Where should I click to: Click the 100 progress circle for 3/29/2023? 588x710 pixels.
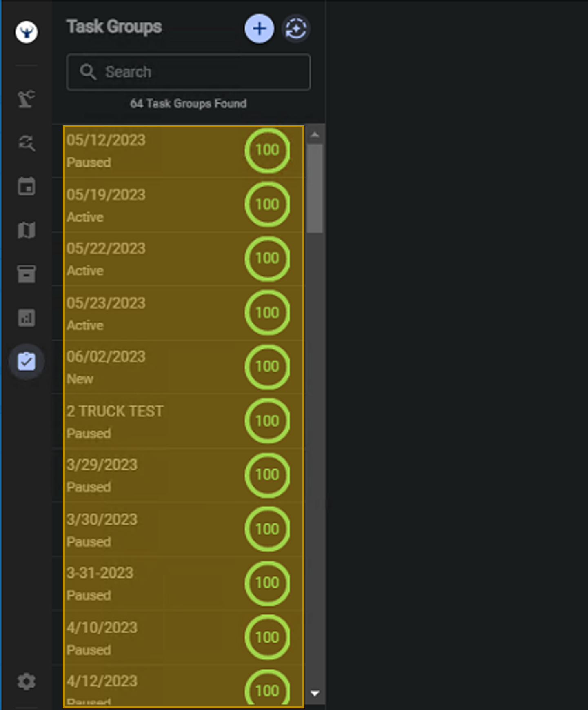(x=267, y=475)
